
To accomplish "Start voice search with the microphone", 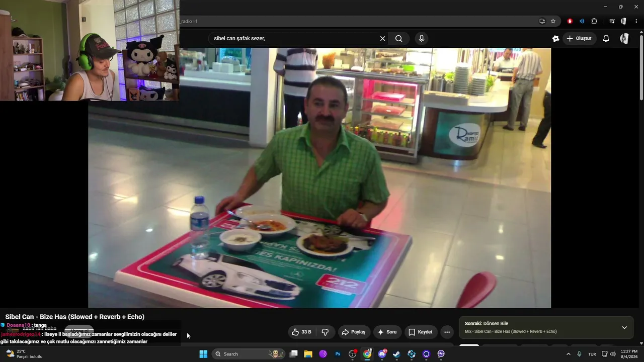I will [x=422, y=39].
